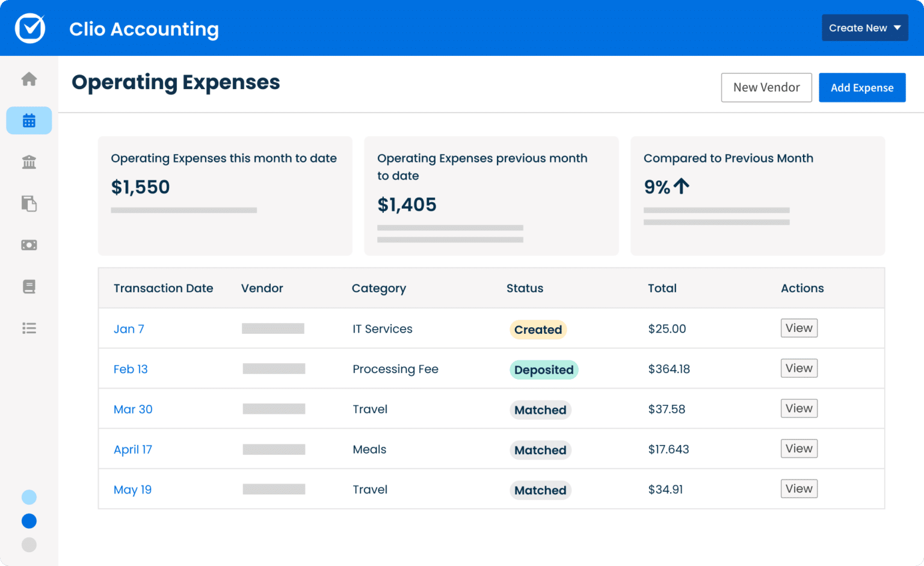The image size is (924, 566).
Task: Select the Calendar icon in the sidebar
Action: (29, 120)
